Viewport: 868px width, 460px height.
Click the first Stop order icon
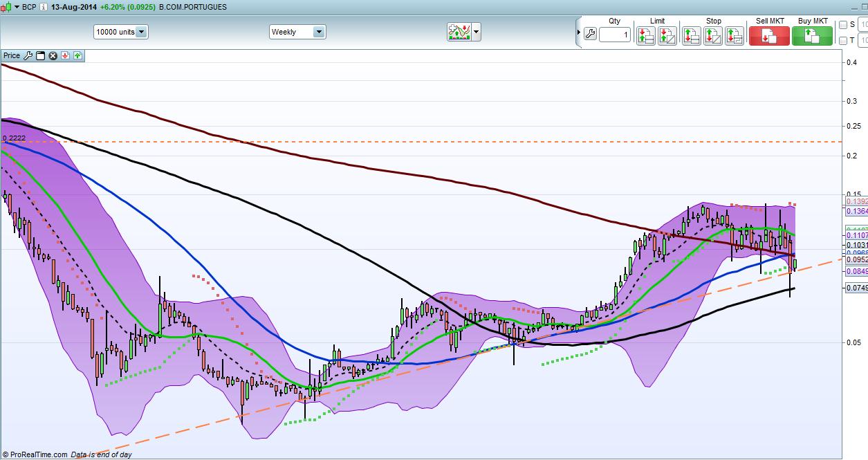coord(691,36)
